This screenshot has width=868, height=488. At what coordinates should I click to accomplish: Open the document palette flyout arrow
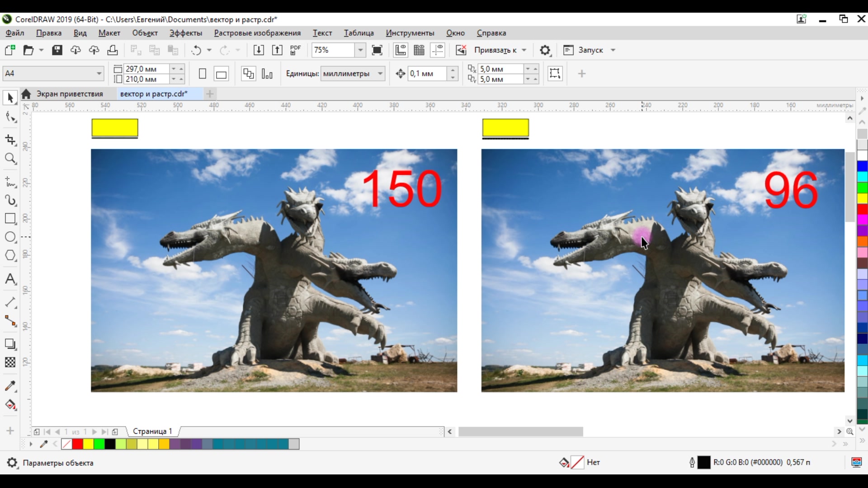(x=31, y=444)
